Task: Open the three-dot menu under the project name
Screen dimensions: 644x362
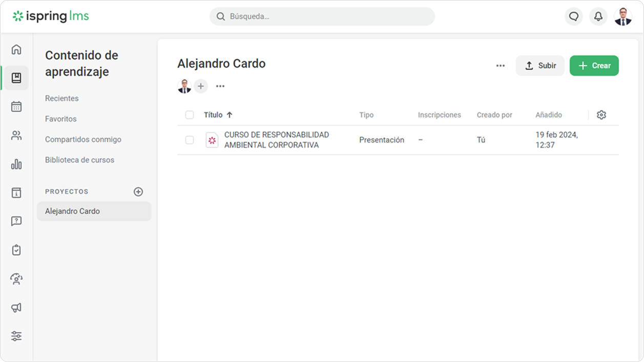Action: pos(220,86)
